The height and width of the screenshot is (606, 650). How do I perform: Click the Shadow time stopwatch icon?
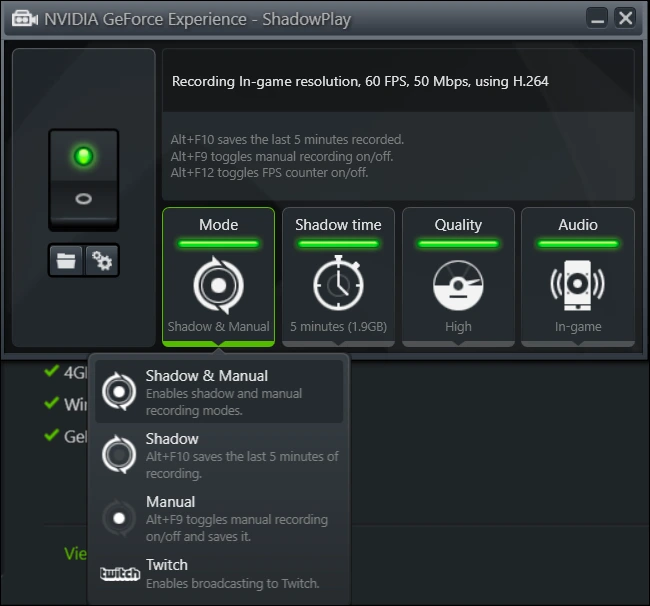[338, 283]
